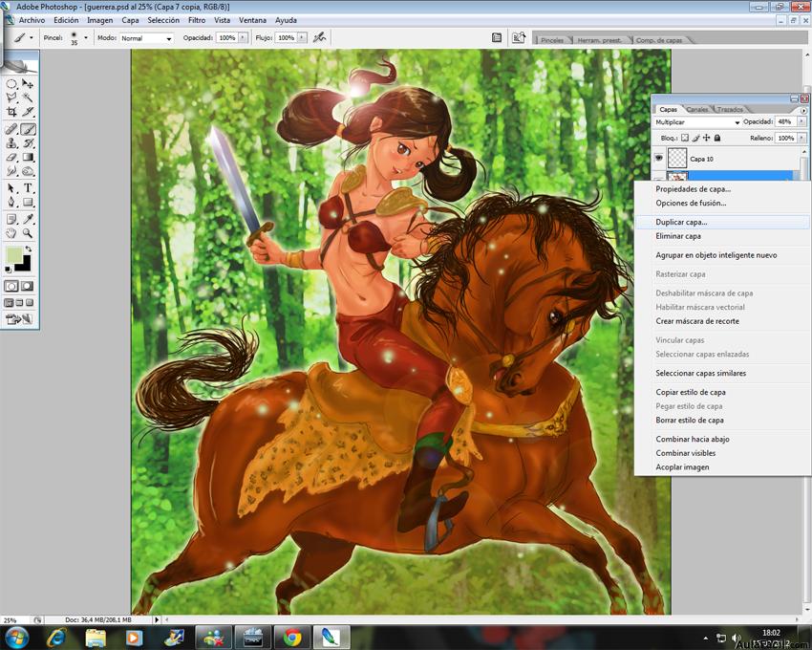
Task: Enable airbrush mode in options bar
Action: [x=319, y=37]
